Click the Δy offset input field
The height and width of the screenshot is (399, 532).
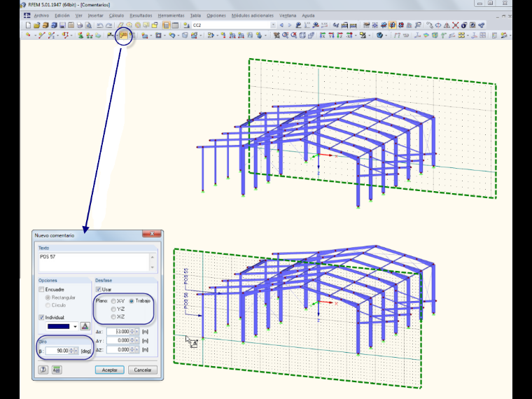[x=118, y=340]
